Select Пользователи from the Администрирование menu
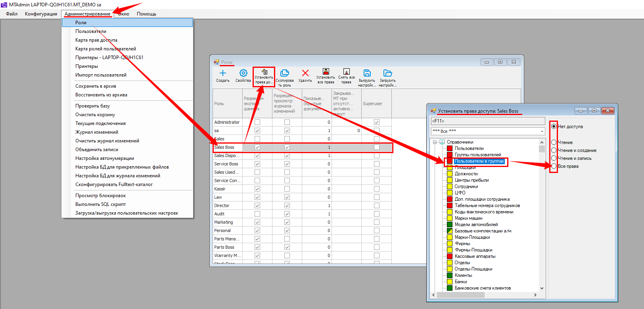 [x=91, y=31]
